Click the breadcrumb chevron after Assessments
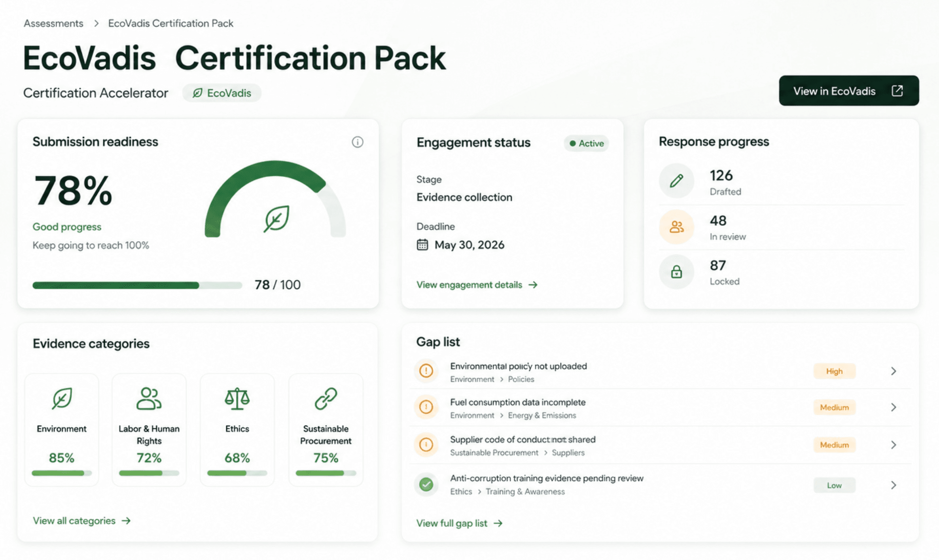Viewport: 939px width, 560px height. [x=96, y=23]
